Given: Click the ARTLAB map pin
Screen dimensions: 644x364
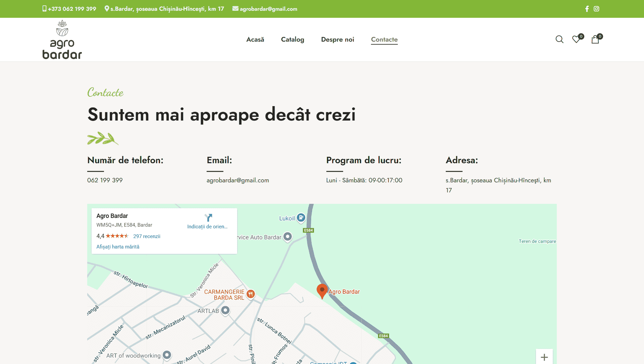Looking at the screenshot, I should pyautogui.click(x=225, y=310).
